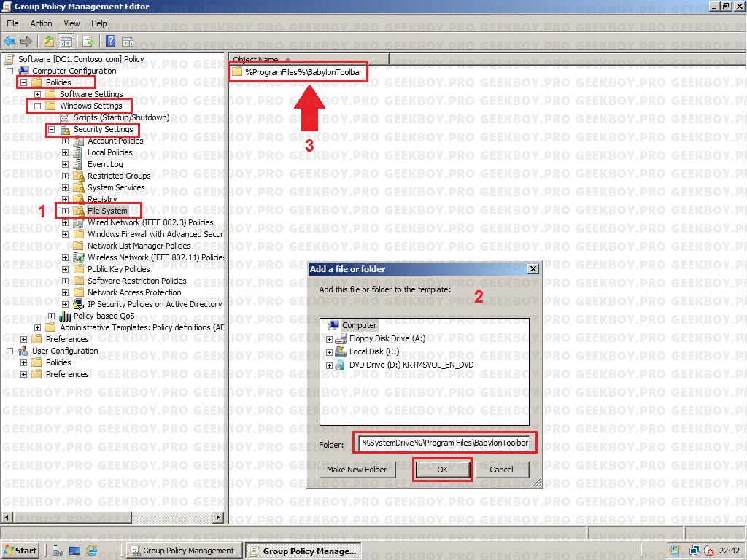Image resolution: width=747 pixels, height=560 pixels.
Task: Collapse the Windows Settings node
Action: 37,106
